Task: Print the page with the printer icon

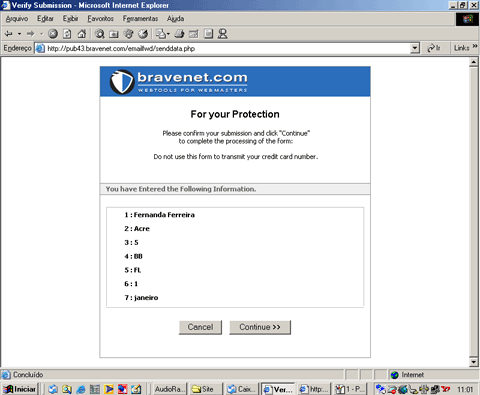Action: click(179, 34)
